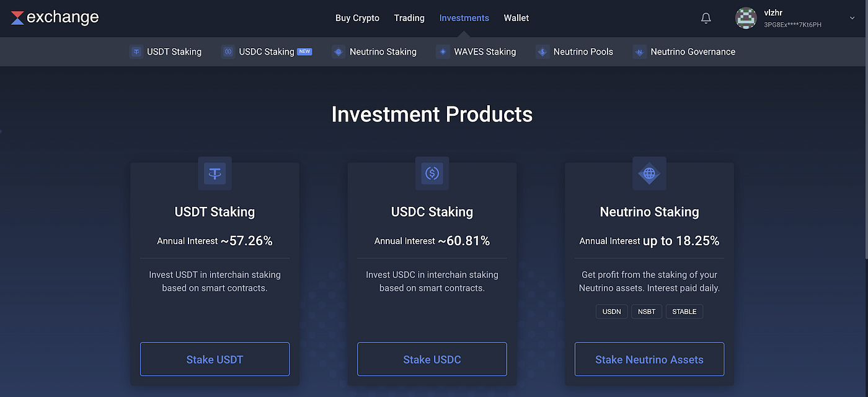Click the Stake USDT button

tap(215, 359)
